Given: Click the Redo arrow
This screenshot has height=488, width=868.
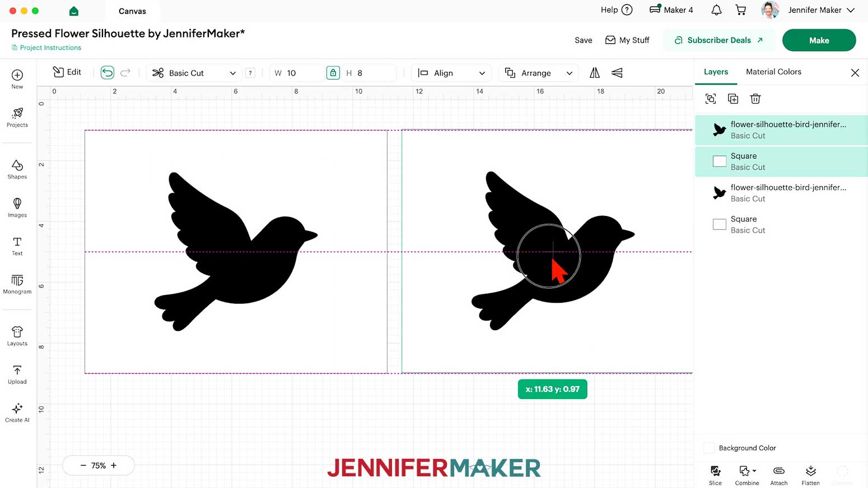Looking at the screenshot, I should 125,73.
